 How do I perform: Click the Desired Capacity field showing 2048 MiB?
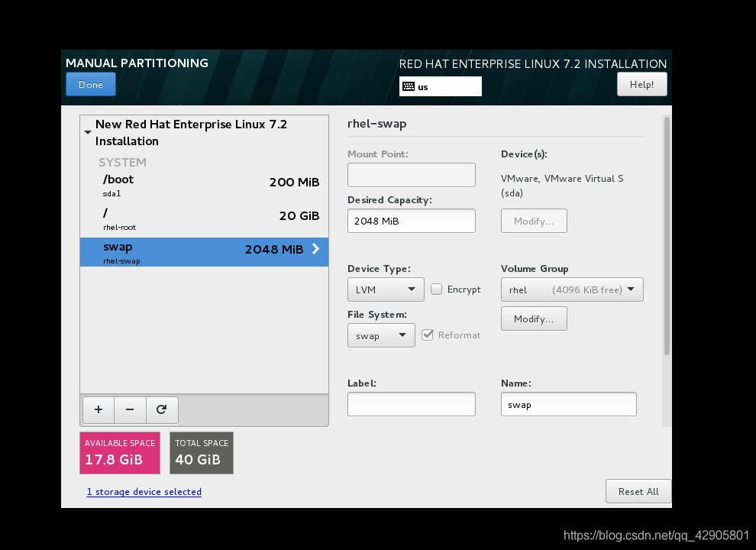(412, 221)
